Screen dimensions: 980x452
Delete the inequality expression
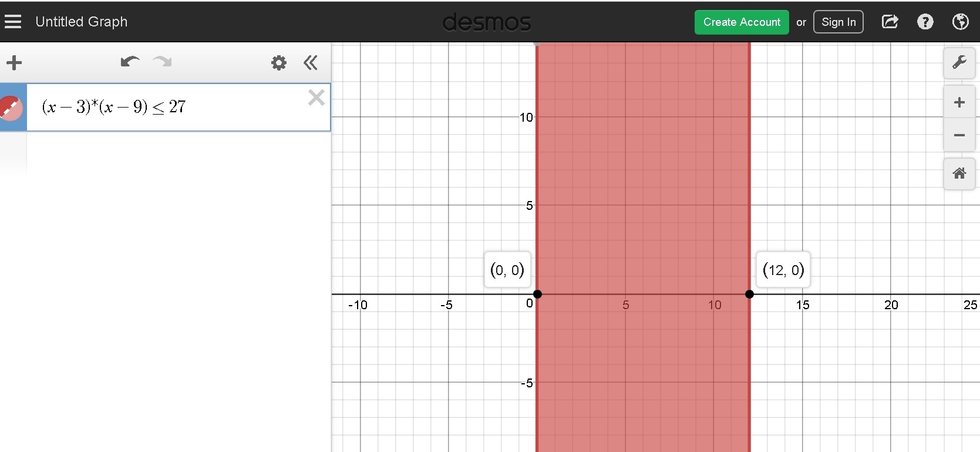pyautogui.click(x=316, y=98)
